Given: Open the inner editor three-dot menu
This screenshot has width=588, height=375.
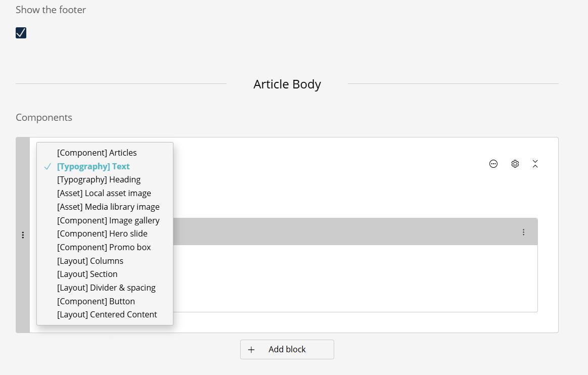Looking at the screenshot, I should coord(523,232).
